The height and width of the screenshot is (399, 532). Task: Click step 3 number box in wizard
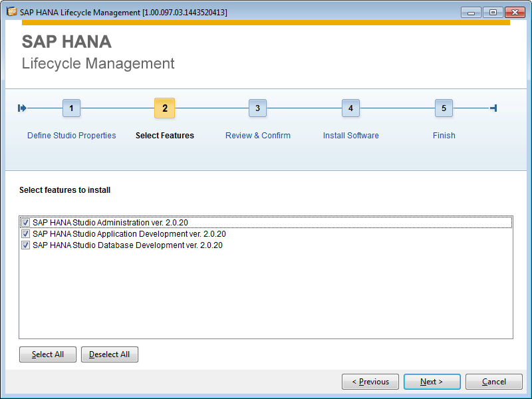pyautogui.click(x=257, y=108)
